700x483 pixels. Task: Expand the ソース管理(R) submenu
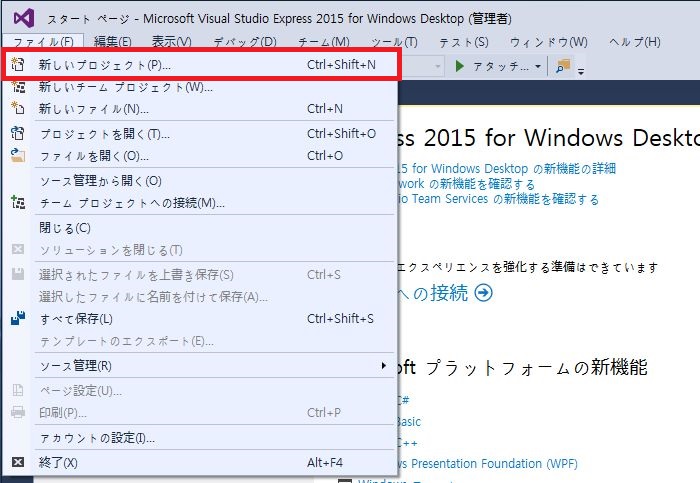click(383, 366)
